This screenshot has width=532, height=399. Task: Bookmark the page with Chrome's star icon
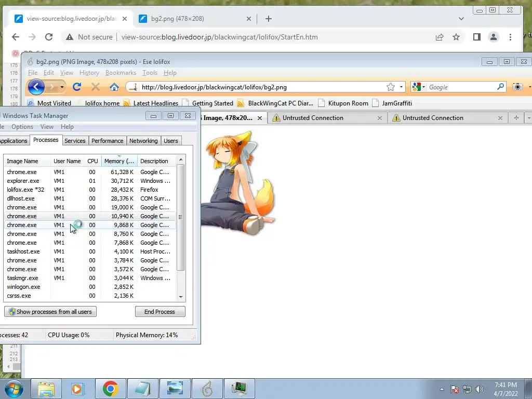(456, 37)
